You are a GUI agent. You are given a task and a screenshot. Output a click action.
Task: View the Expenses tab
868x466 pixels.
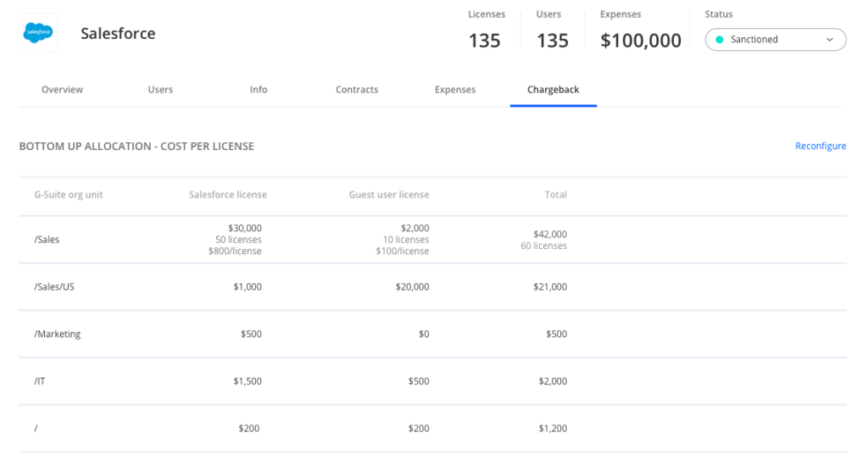click(x=454, y=90)
